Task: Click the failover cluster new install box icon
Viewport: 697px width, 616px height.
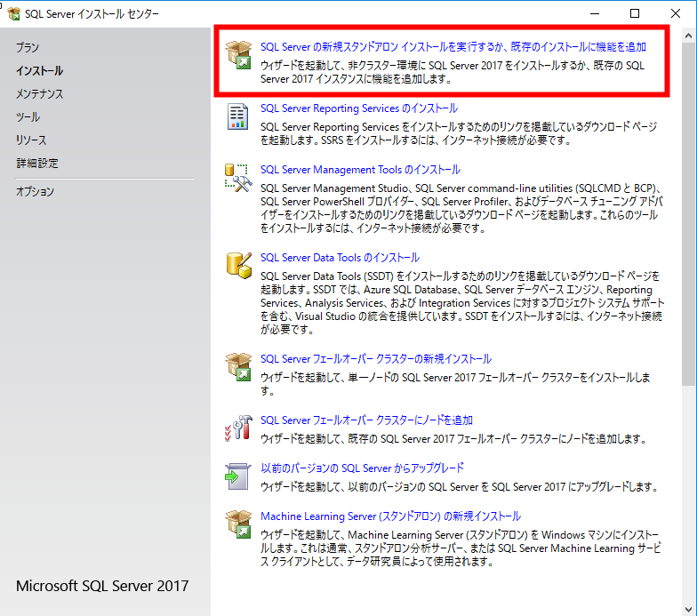Action: pyautogui.click(x=238, y=366)
